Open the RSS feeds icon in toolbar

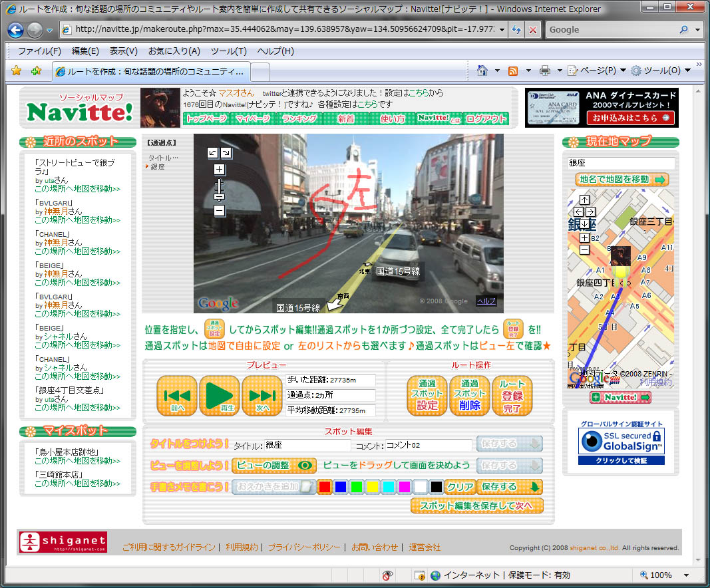pos(513,71)
